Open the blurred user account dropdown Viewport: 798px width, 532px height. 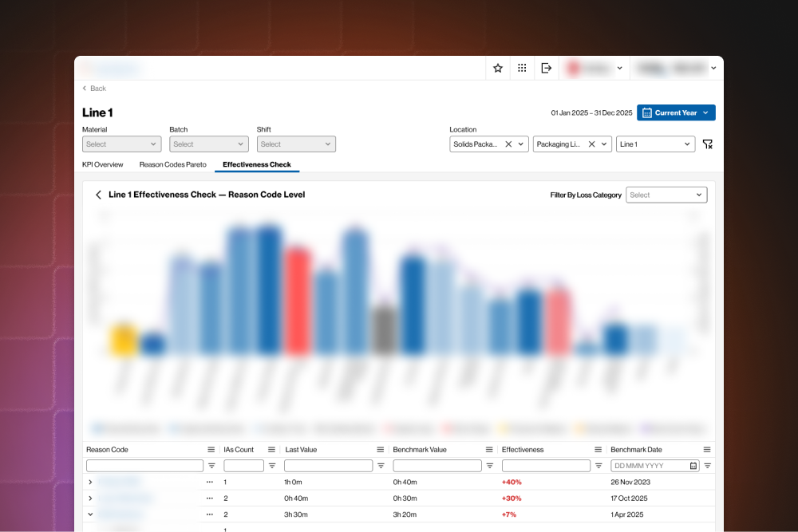pyautogui.click(x=595, y=68)
